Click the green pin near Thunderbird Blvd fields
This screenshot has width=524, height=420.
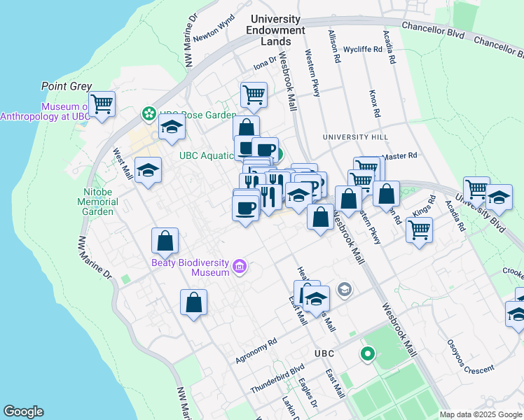pos(368,354)
